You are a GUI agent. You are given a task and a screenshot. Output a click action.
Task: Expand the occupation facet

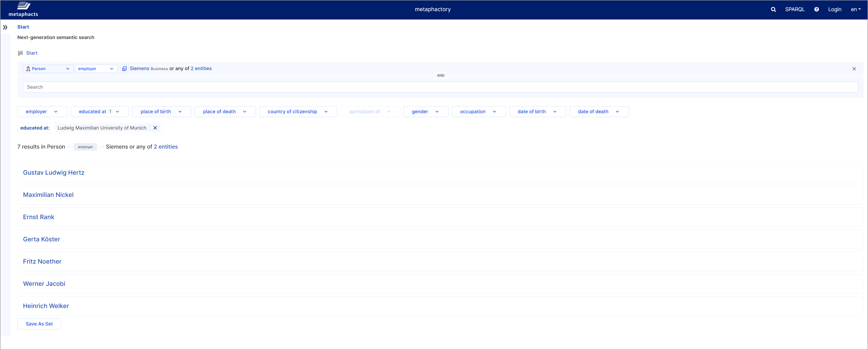pos(478,112)
